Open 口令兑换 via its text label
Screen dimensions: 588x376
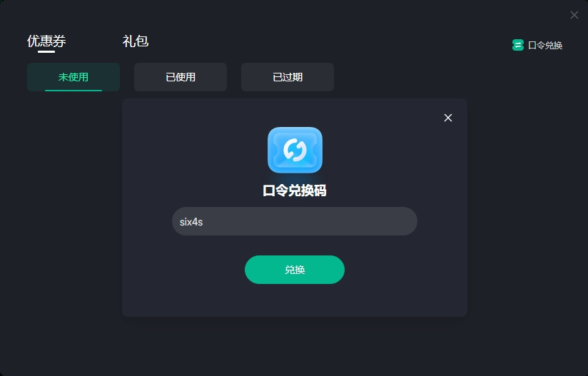tap(545, 46)
